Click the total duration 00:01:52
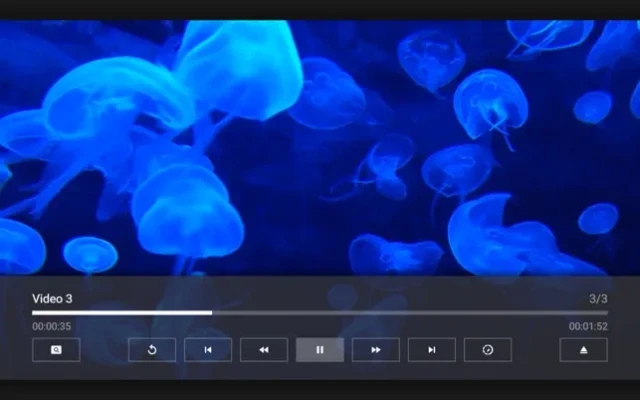The width and height of the screenshot is (640, 400). click(588, 326)
